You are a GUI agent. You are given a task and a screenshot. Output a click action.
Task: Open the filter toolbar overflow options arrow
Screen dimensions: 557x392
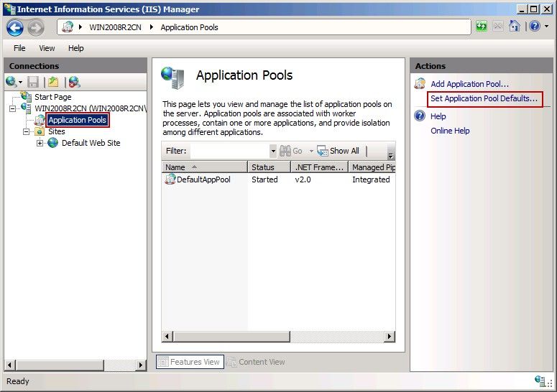click(x=391, y=154)
